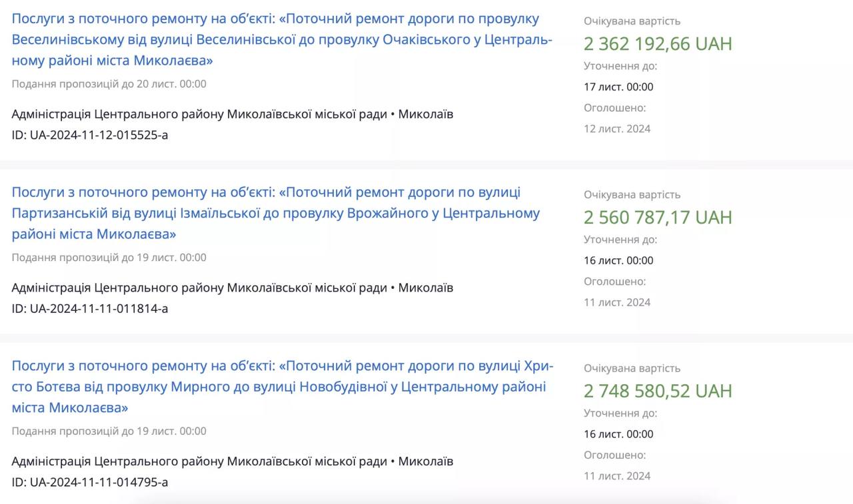
Task: Click the submission deadline 20 лист. 00:00
Action: coord(109,84)
